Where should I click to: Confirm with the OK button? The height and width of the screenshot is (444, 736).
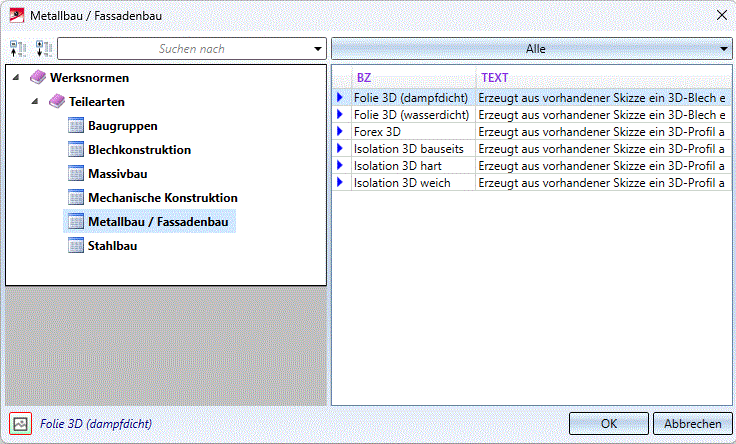(609, 424)
